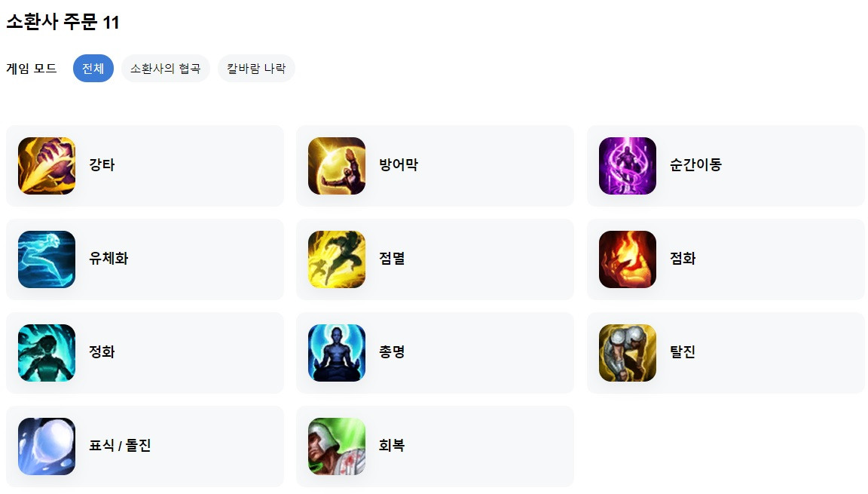This screenshot has height=494, width=868.
Task: Switch to the 소환사의 협곡 filter
Action: [x=166, y=68]
